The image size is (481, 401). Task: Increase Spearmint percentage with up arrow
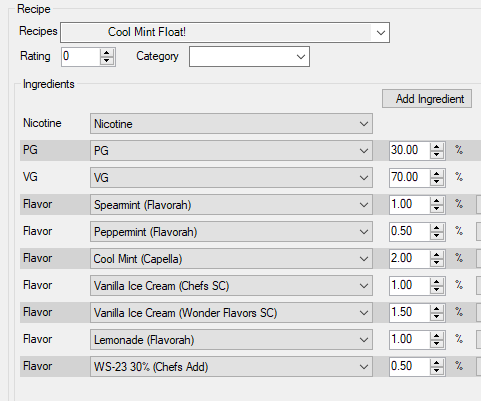[437, 201]
